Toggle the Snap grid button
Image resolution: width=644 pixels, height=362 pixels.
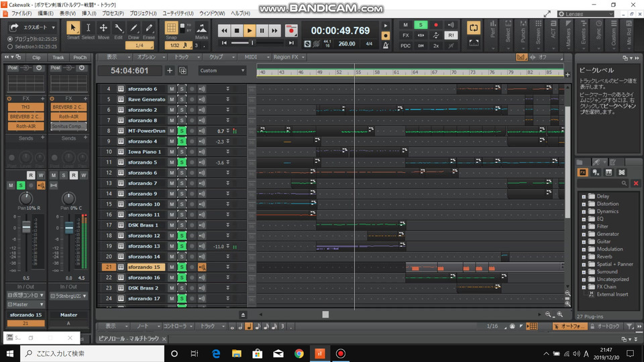click(x=171, y=28)
